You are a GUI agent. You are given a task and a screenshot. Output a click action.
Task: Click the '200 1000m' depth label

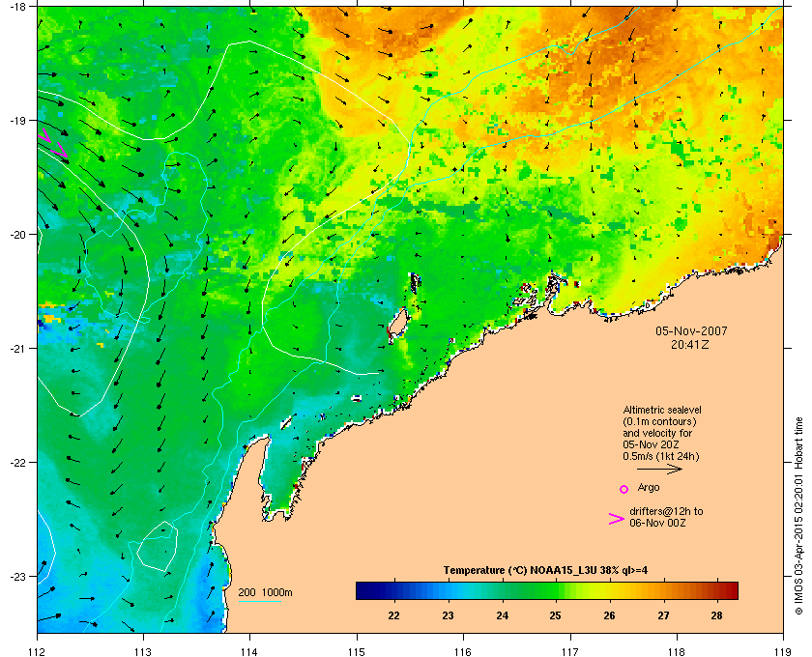point(265,592)
